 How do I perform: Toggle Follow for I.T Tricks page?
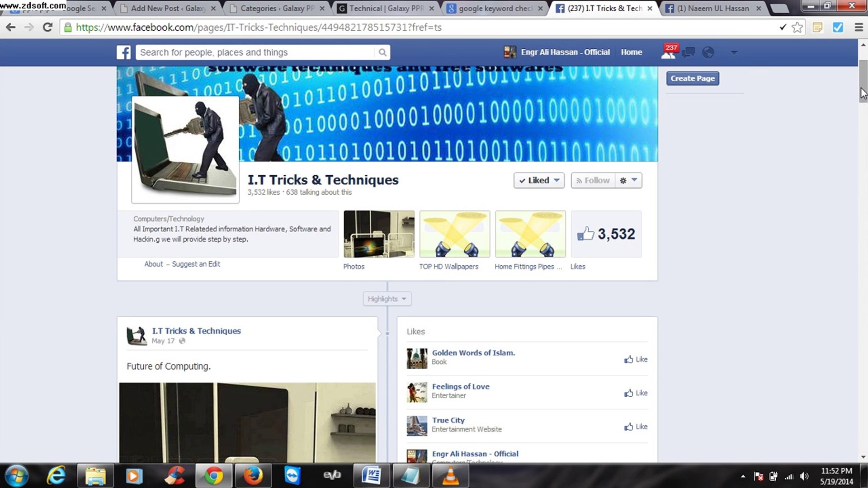[593, 180]
